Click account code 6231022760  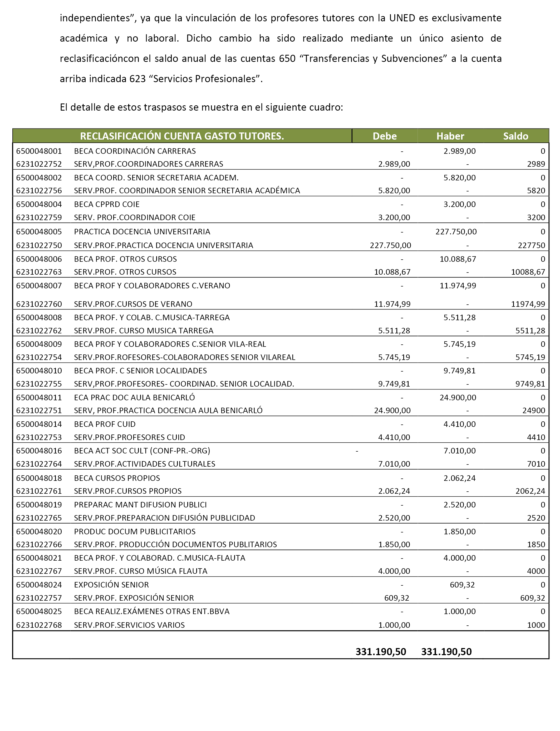pyautogui.click(x=39, y=304)
